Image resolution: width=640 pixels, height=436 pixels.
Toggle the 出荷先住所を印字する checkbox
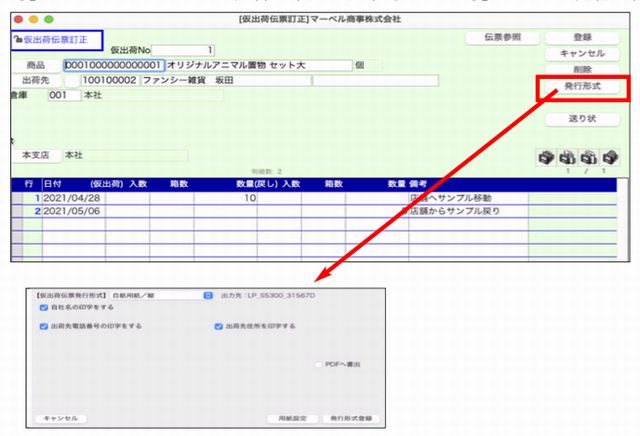[x=217, y=325]
